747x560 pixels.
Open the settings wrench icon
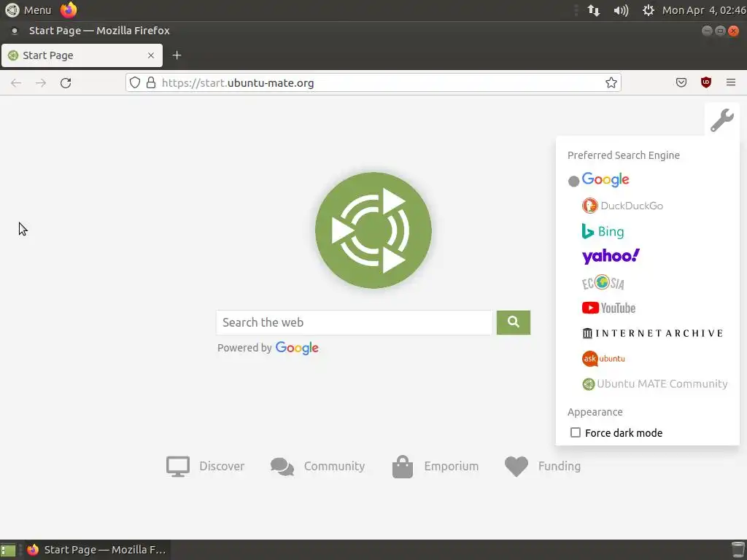[x=721, y=120]
